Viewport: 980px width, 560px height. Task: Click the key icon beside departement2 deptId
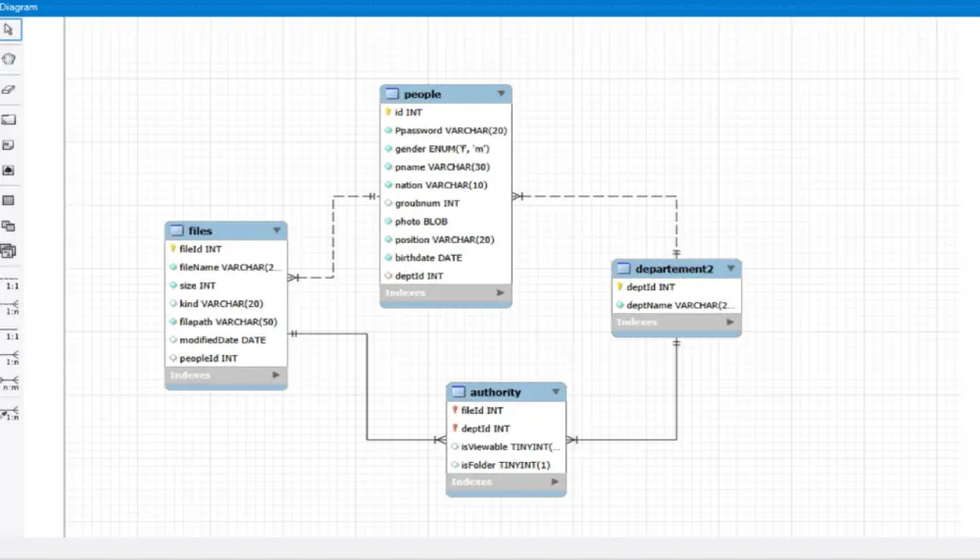(620, 286)
